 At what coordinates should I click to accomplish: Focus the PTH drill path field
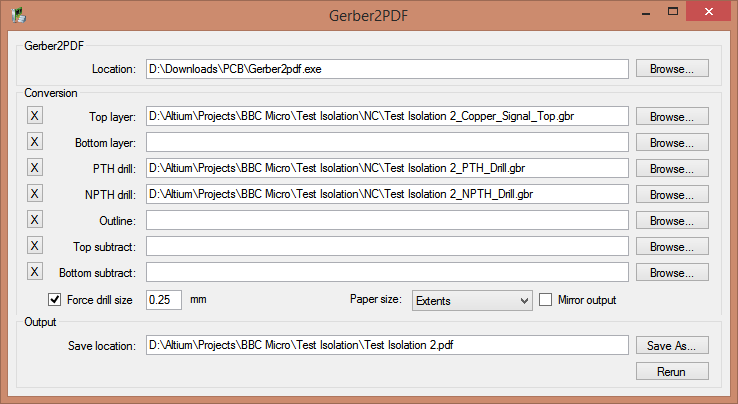tap(387, 168)
